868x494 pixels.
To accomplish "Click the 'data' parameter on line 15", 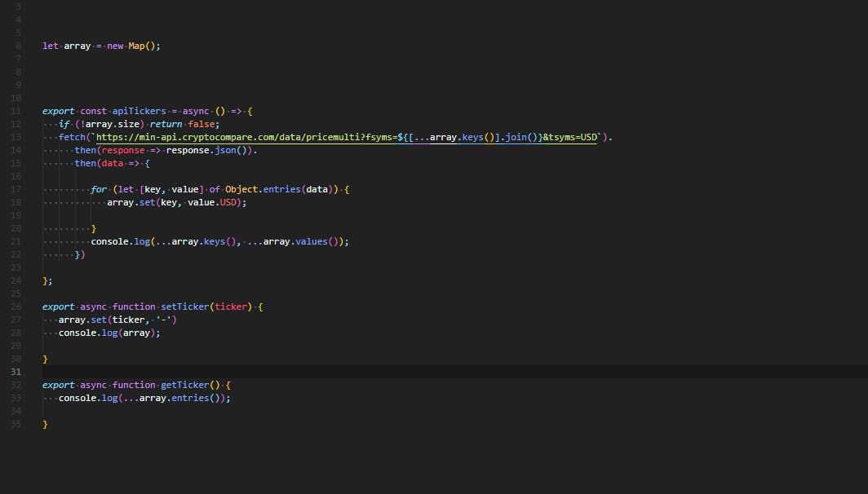I will [113, 163].
